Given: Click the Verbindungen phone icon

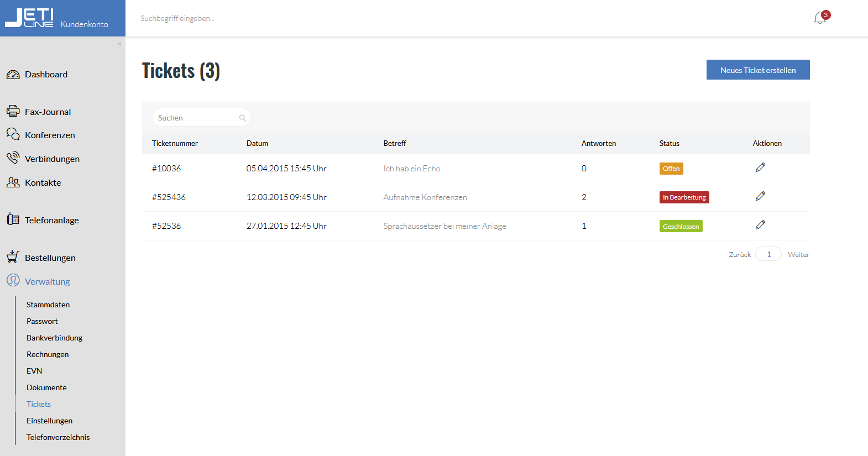Looking at the screenshot, I should tap(13, 158).
